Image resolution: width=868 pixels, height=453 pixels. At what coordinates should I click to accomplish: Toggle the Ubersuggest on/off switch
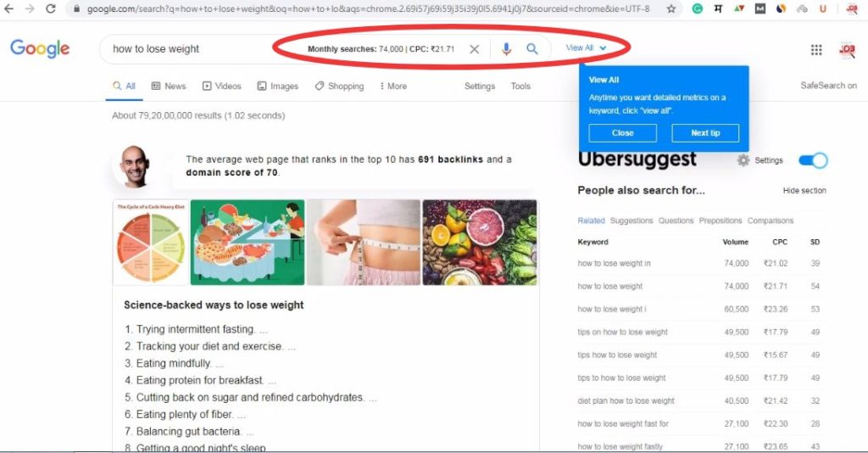click(x=813, y=160)
